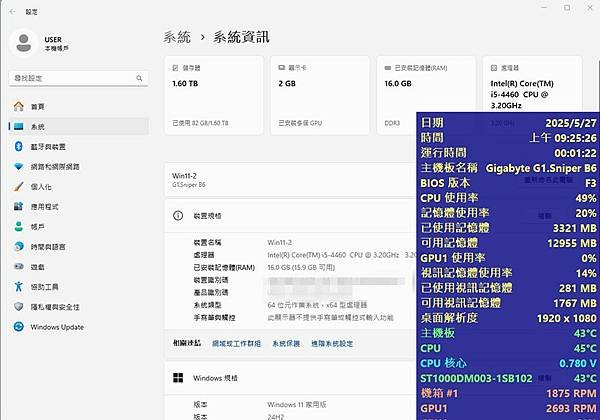The width and height of the screenshot is (600, 420).
Task: Click the 視訊記憶體使用率 14% row
Action: (508, 273)
